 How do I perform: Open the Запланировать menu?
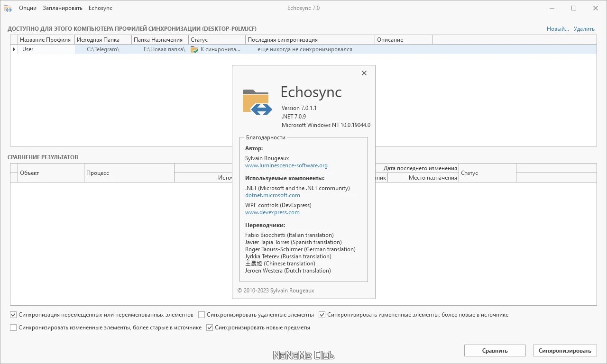tap(62, 8)
